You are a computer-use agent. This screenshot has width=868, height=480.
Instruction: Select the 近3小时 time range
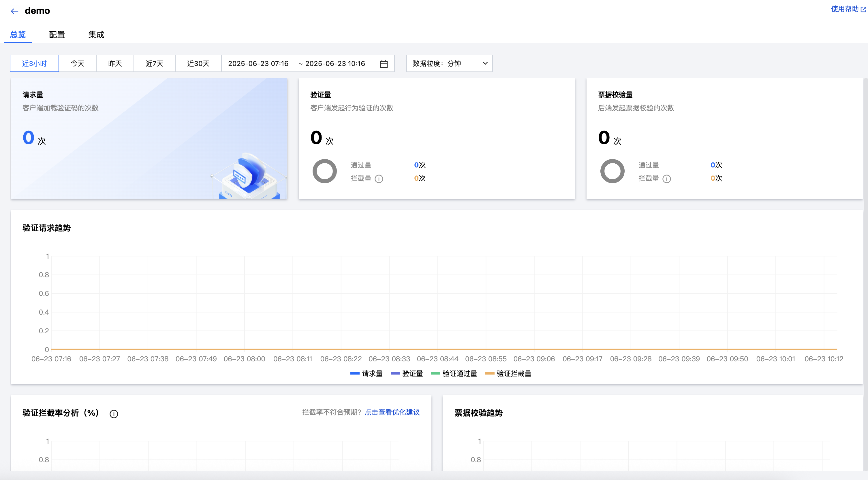34,64
